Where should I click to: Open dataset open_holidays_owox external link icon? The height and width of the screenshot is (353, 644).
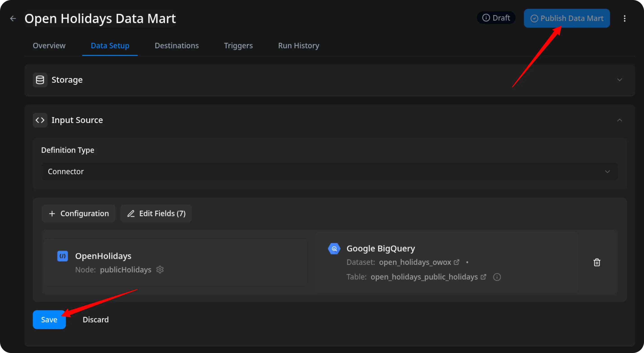tap(457, 262)
